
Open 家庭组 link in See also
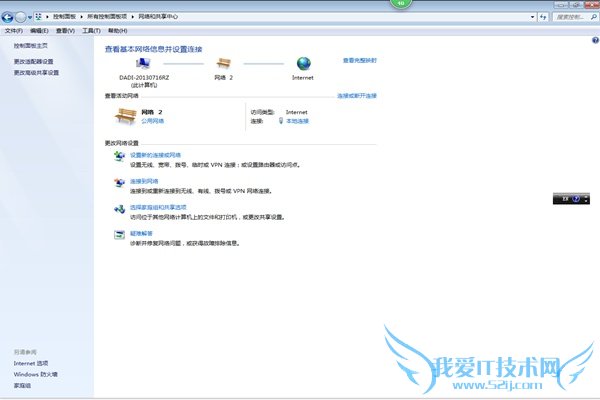click(x=22, y=386)
